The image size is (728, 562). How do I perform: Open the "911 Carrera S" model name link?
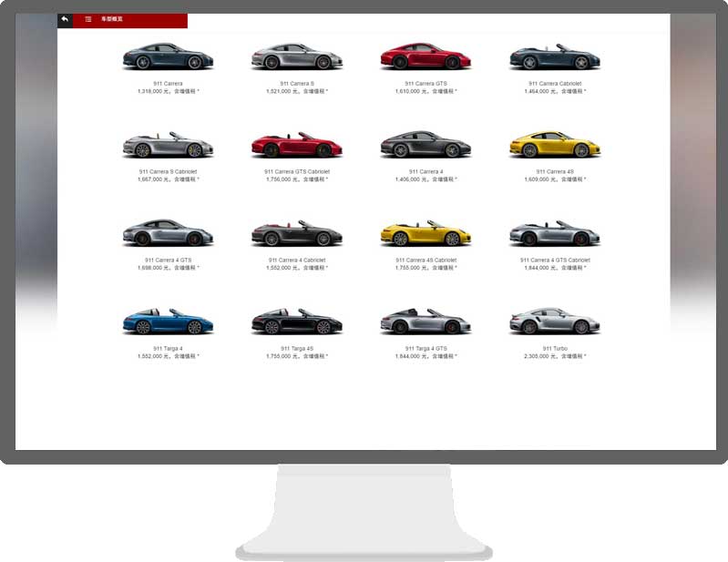[x=297, y=84]
